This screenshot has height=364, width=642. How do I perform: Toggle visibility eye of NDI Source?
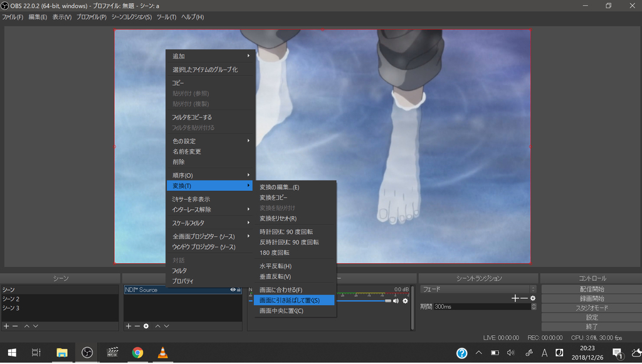(233, 289)
